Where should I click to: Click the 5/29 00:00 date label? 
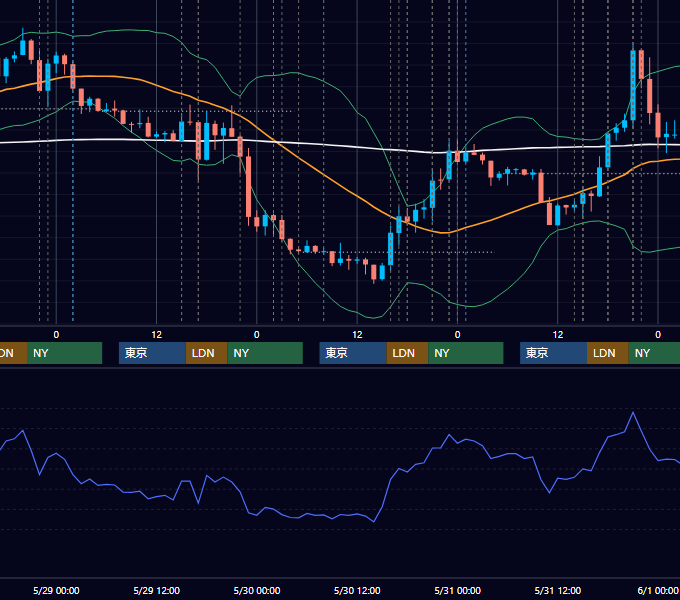click(56, 590)
